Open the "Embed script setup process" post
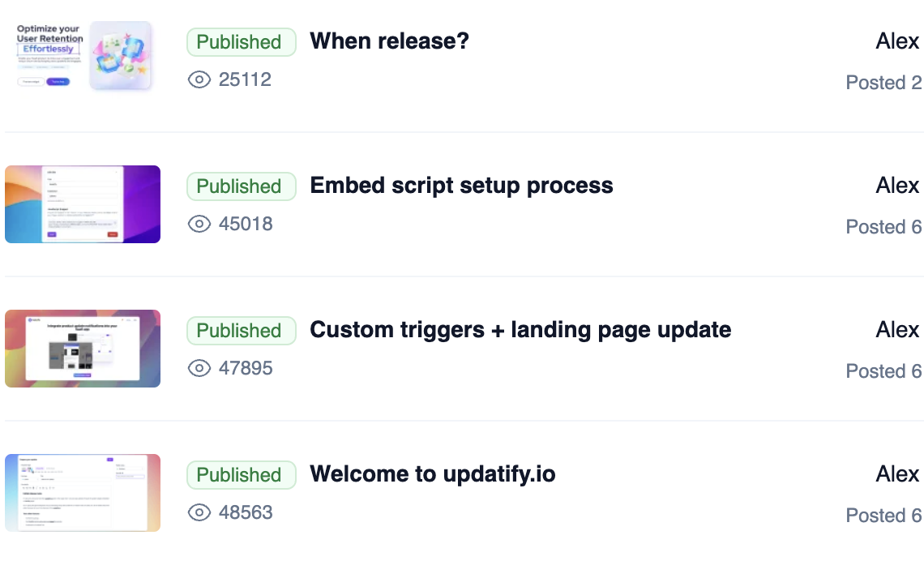This screenshot has height=561, width=924. (x=461, y=186)
